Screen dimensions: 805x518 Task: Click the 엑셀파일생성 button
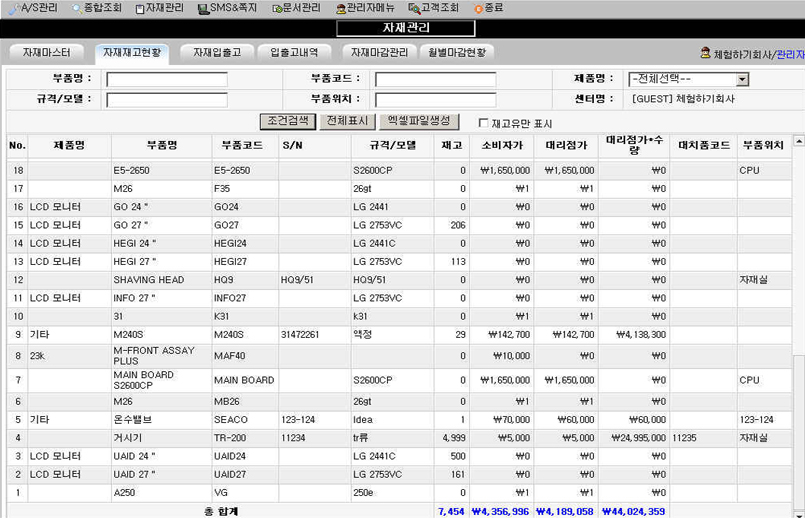coord(419,122)
